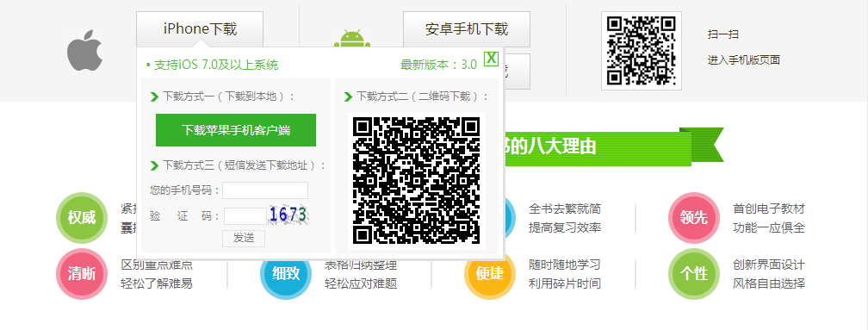
Task: Focus the 您的手机号码 input field
Action: coord(265,190)
